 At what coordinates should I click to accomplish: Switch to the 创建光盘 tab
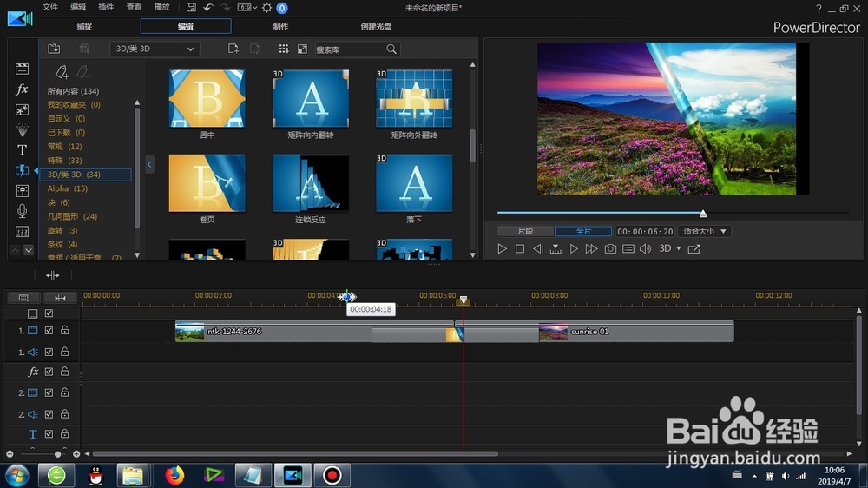pyautogui.click(x=376, y=26)
